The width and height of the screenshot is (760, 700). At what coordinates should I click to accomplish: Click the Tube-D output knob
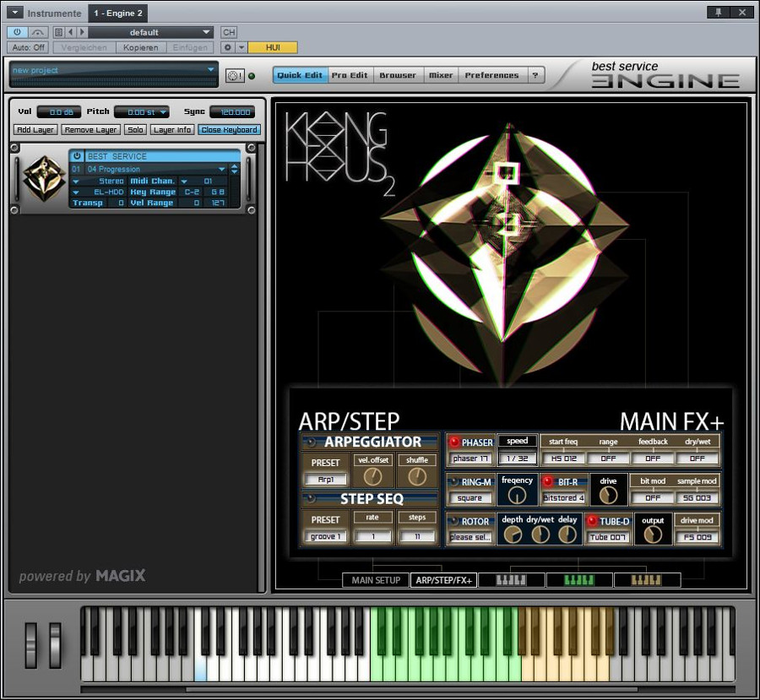pos(653,534)
